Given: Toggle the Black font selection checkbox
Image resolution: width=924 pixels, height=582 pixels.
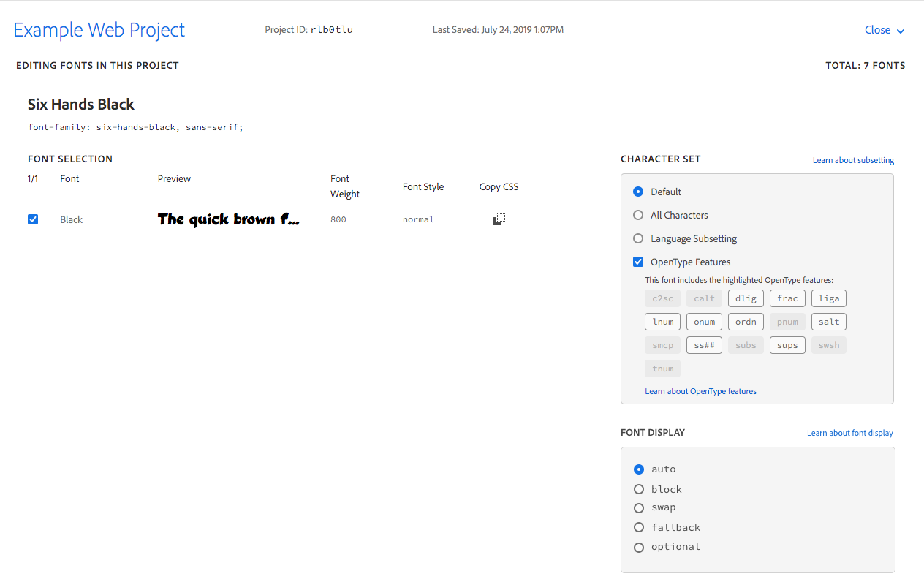Looking at the screenshot, I should (x=33, y=218).
